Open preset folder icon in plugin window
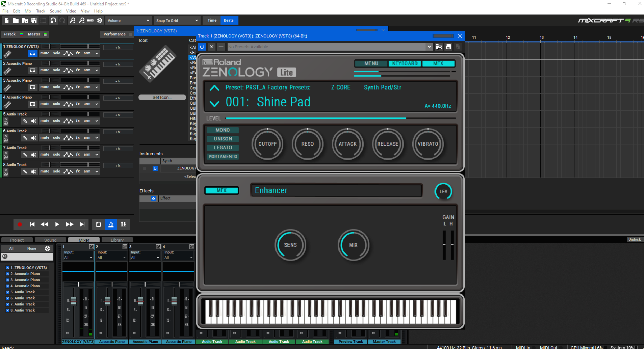 (439, 47)
